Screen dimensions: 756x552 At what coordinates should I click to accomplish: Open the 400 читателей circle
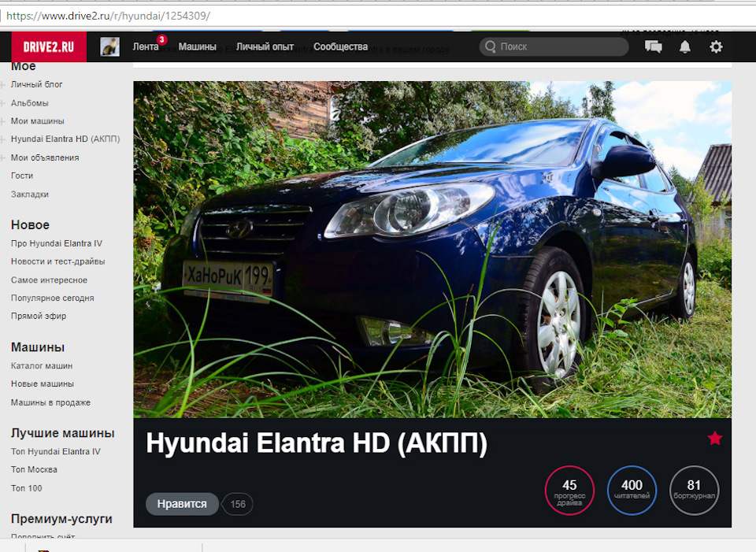632,491
